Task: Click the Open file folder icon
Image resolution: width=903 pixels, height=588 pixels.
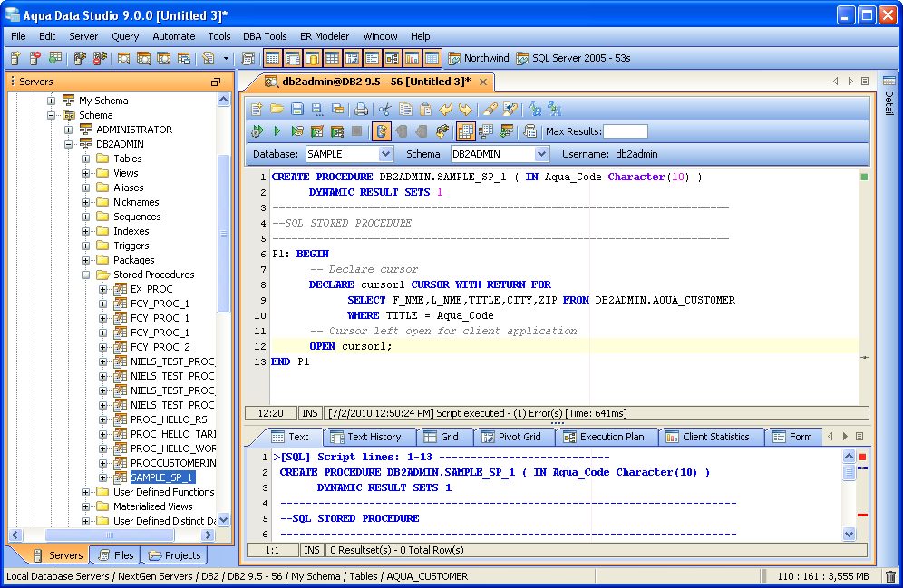Action: pyautogui.click(x=277, y=109)
